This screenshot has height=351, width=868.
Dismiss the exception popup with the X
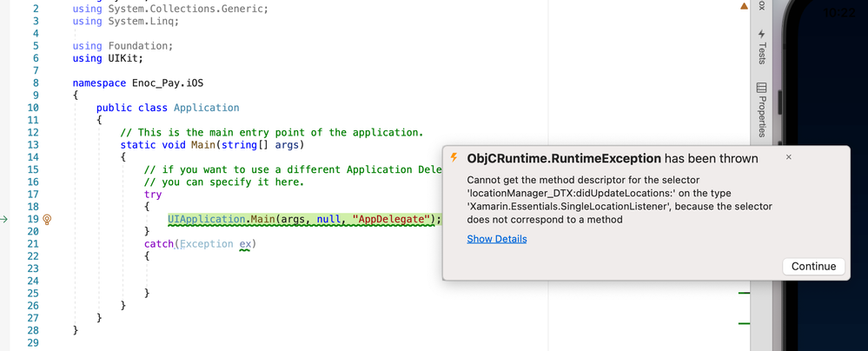tap(788, 157)
